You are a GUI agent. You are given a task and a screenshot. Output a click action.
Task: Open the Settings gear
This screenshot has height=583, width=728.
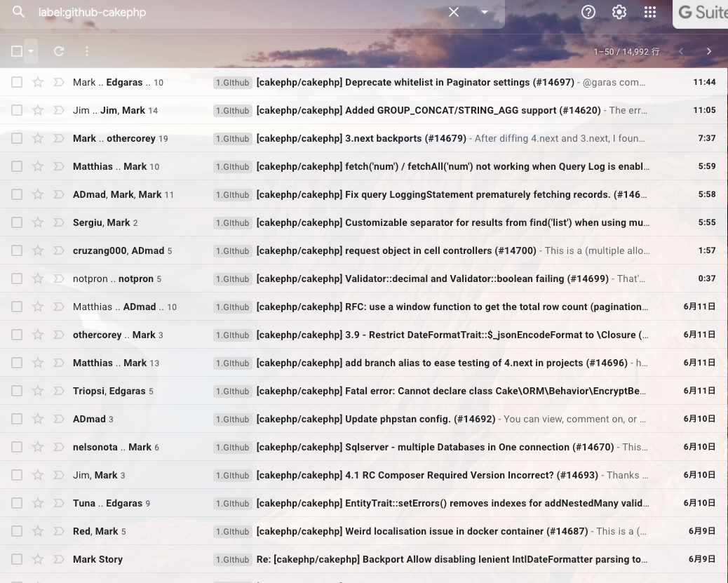pyautogui.click(x=619, y=12)
